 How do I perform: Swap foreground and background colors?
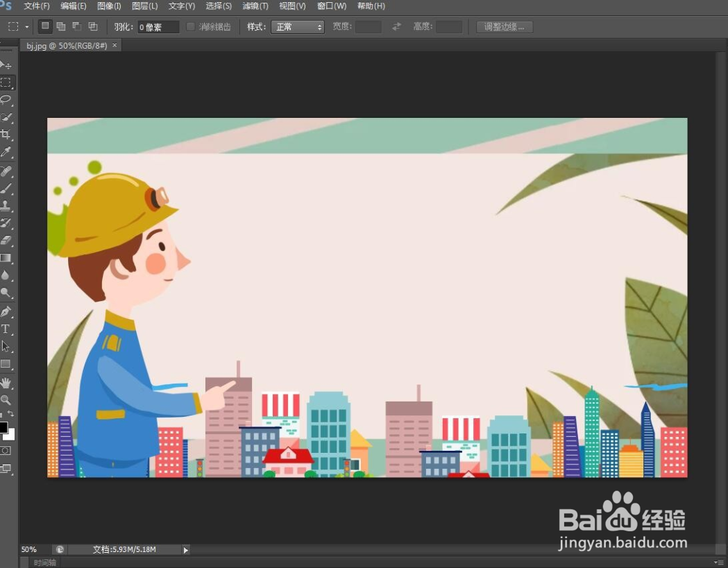(x=10, y=413)
